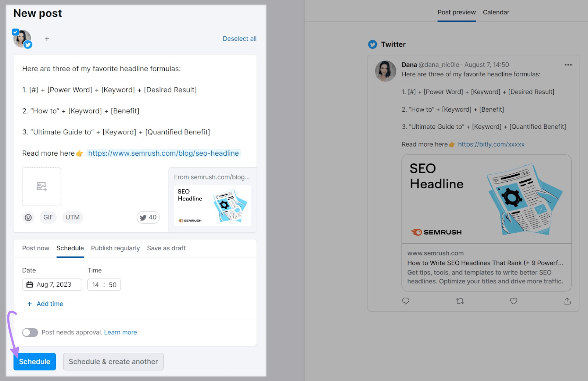Viewport: 588px width, 381px height.
Task: Click the retweet icon in the post preview
Action: click(x=460, y=301)
